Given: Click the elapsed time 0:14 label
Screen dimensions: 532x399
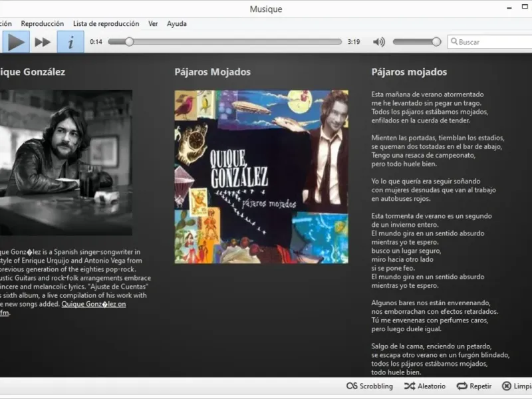Looking at the screenshot, I should (x=96, y=42).
